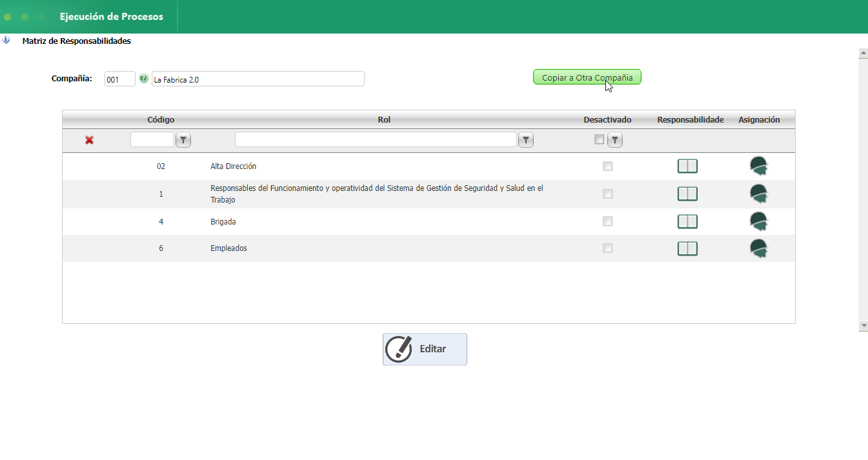Toggle Desactivado checkbox for Alta Dirección
Image resolution: width=868 pixels, height=460 pixels.
607,166
